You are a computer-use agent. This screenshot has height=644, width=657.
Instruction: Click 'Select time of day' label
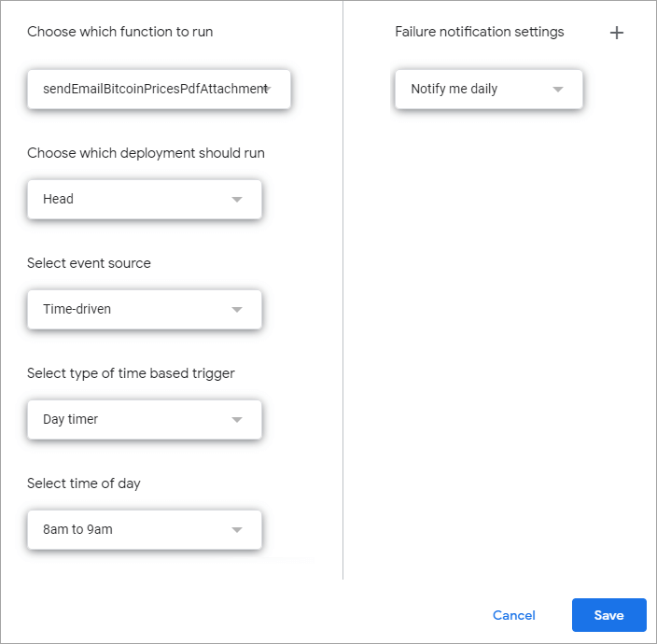click(84, 483)
